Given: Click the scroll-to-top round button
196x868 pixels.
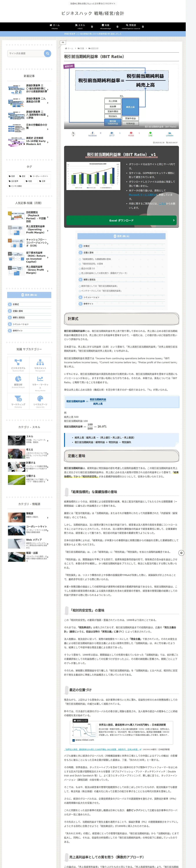Looking at the screenshot, I should (181, 553).
